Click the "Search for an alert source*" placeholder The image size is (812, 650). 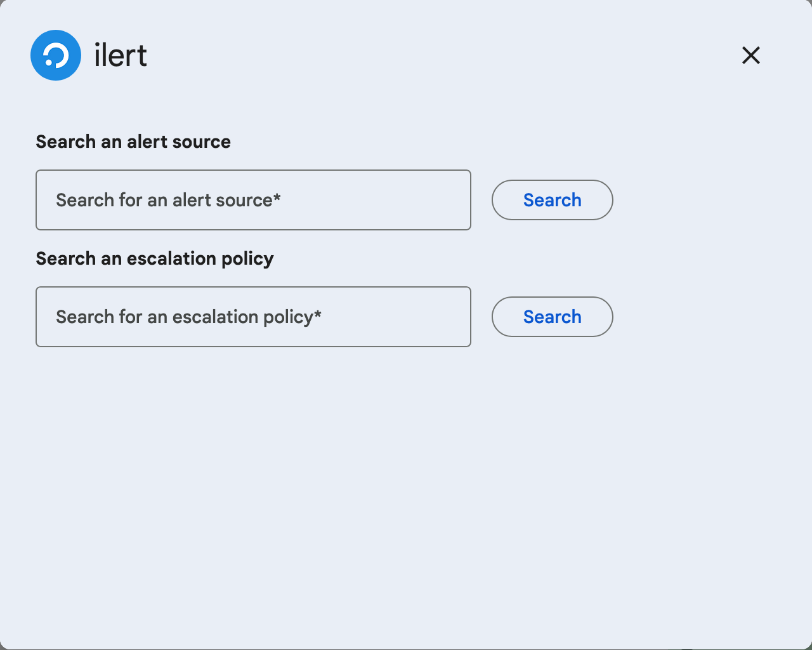[168, 200]
